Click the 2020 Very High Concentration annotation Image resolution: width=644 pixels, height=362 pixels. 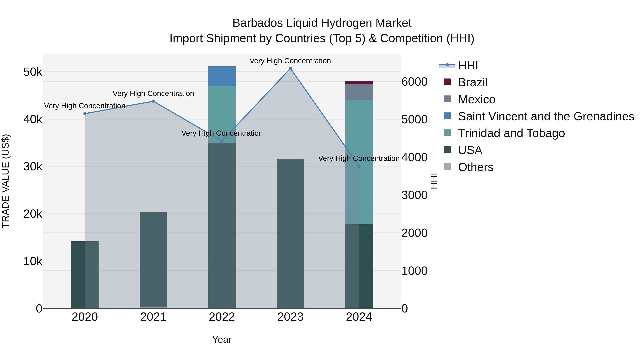85,106
